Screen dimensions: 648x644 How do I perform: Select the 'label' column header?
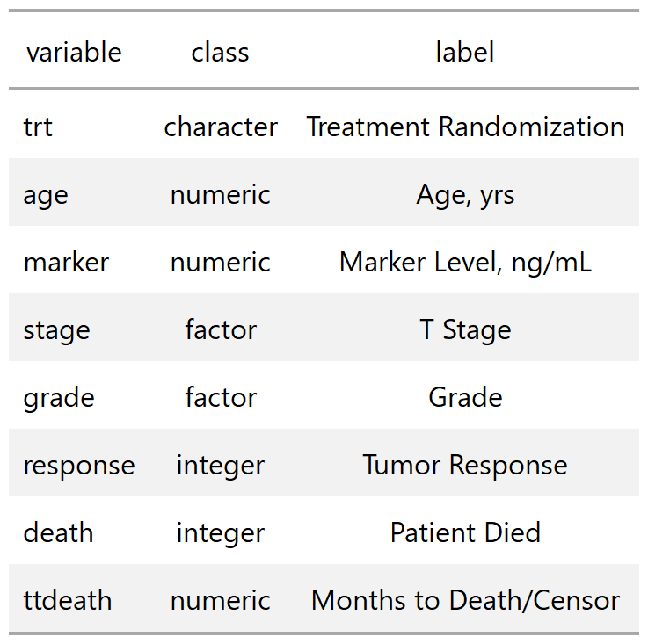pos(465,53)
